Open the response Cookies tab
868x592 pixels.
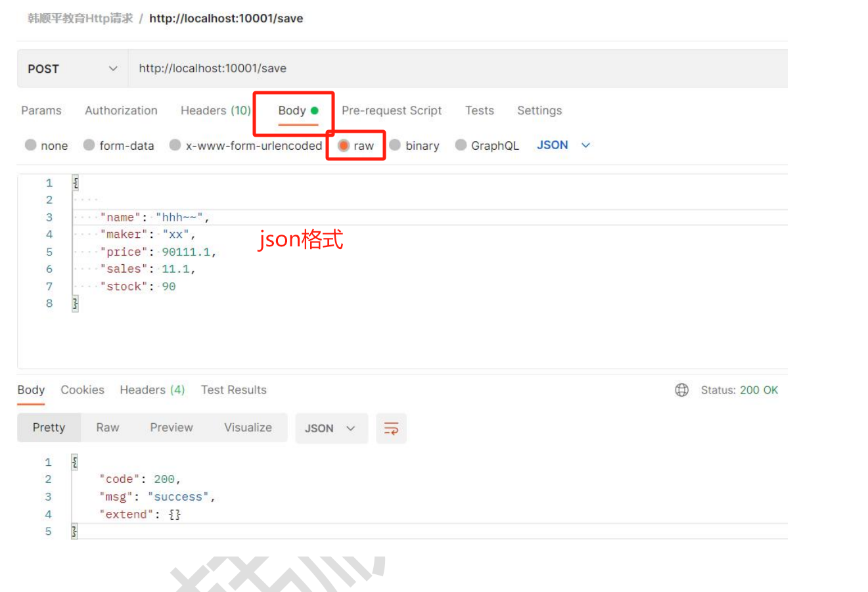[83, 390]
